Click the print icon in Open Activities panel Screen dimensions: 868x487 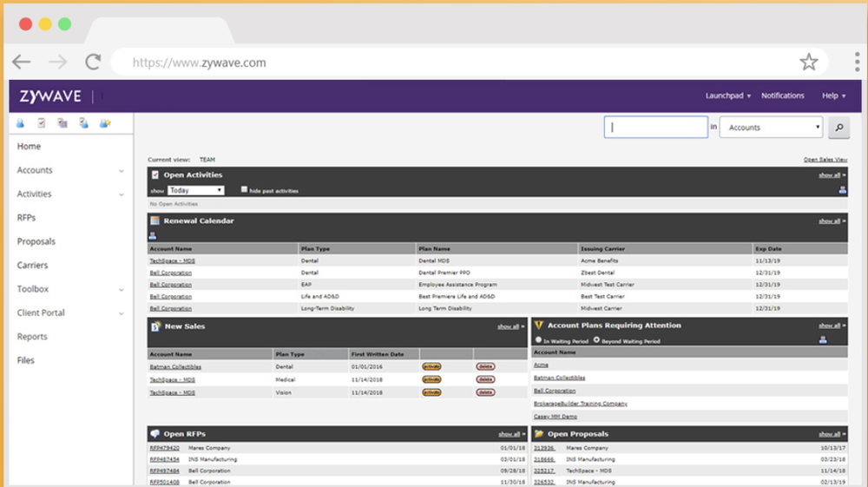tap(842, 190)
